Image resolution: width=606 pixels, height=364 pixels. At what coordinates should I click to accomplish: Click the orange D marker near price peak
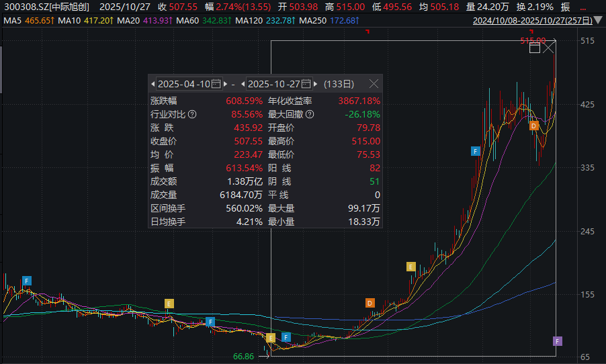tap(534, 126)
